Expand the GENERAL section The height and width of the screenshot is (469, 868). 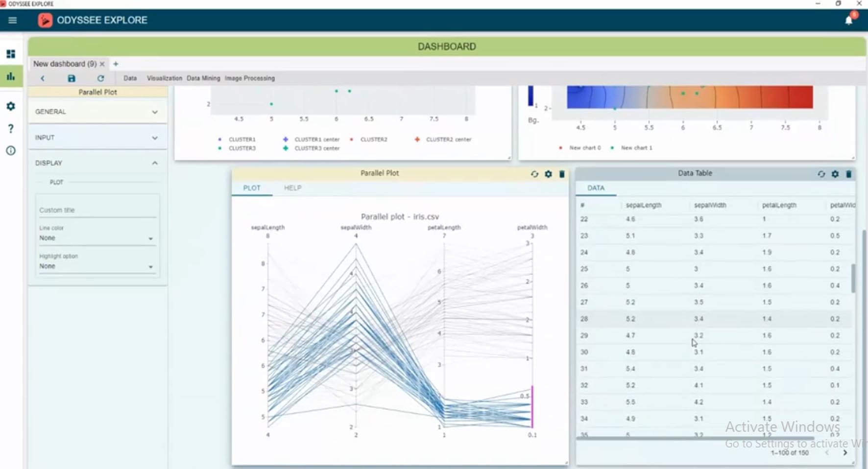tap(97, 112)
